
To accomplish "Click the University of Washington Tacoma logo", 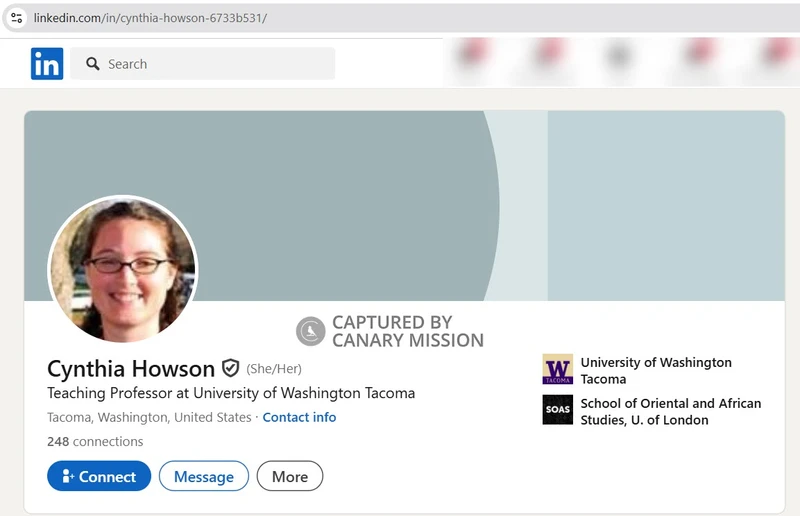I will 557,370.
